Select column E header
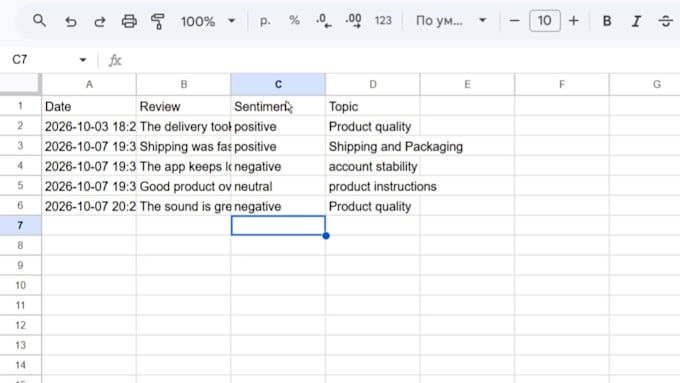This screenshot has width=680, height=383. pyautogui.click(x=467, y=84)
